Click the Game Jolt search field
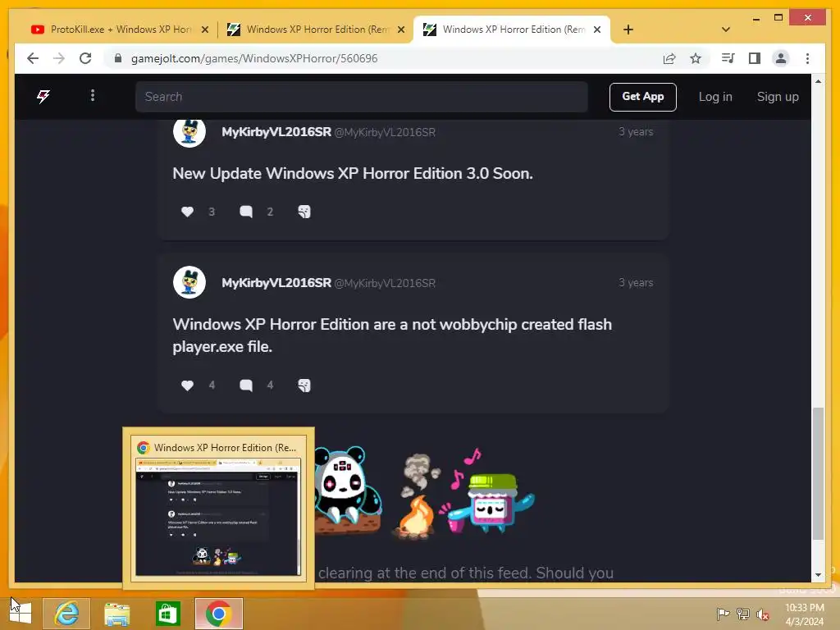Viewport: 840px width, 630px height. click(x=362, y=97)
